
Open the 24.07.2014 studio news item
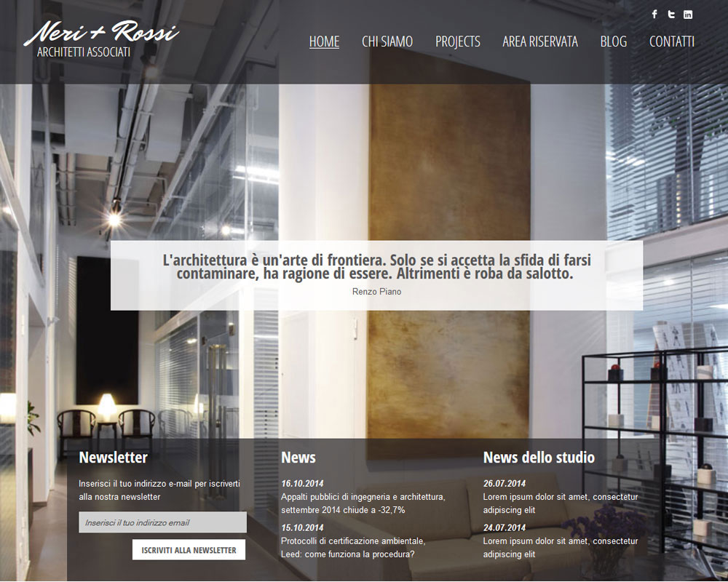pyautogui.click(x=561, y=548)
